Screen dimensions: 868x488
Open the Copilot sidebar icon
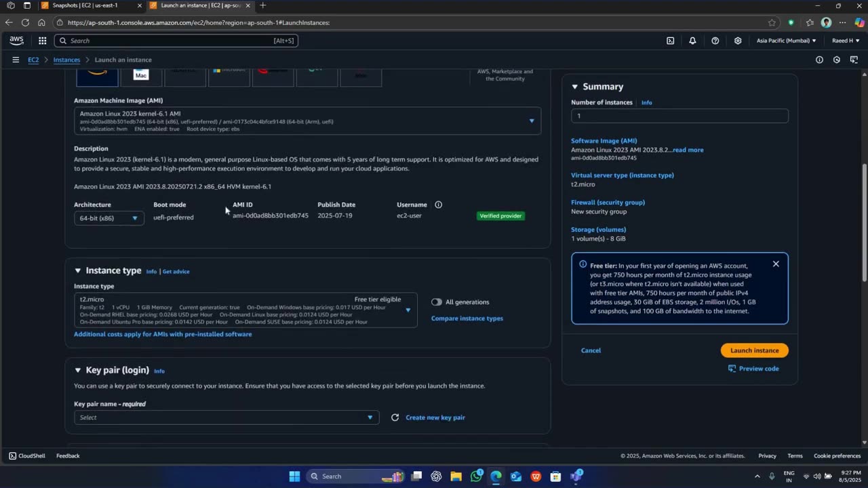[860, 22]
